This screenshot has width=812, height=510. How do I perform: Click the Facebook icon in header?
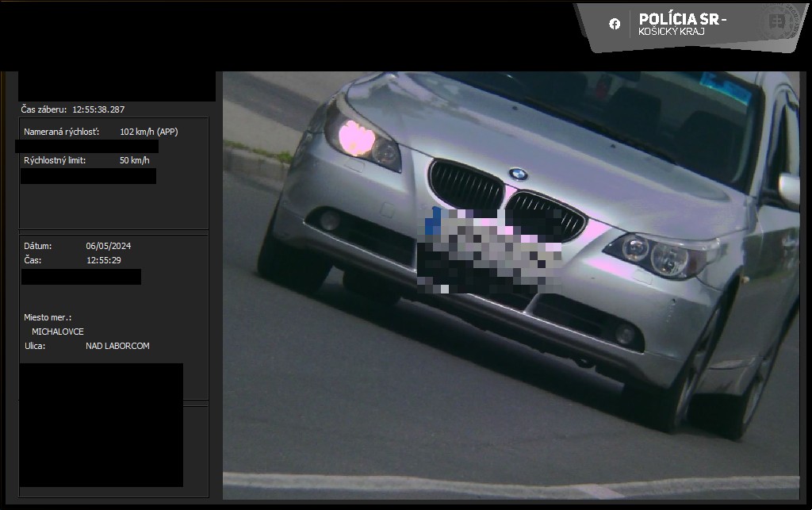(x=615, y=24)
